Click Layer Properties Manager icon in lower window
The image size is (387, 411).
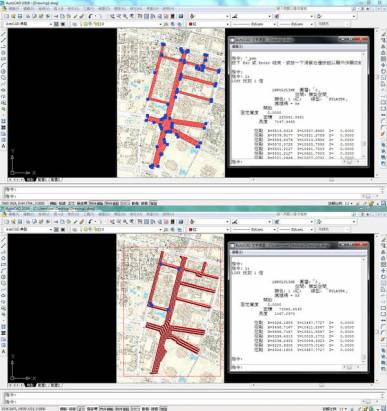[x=75, y=229]
